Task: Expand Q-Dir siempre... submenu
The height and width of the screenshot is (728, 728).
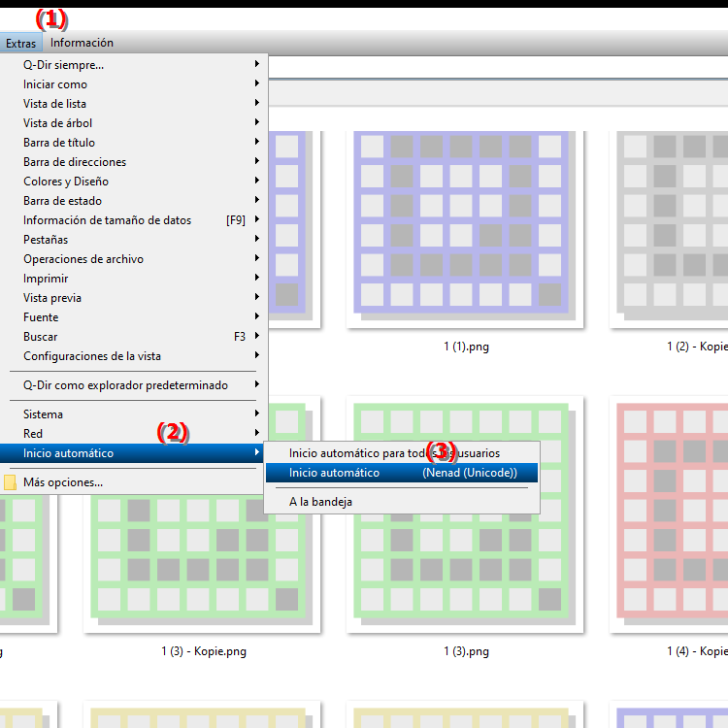Action: click(134, 64)
